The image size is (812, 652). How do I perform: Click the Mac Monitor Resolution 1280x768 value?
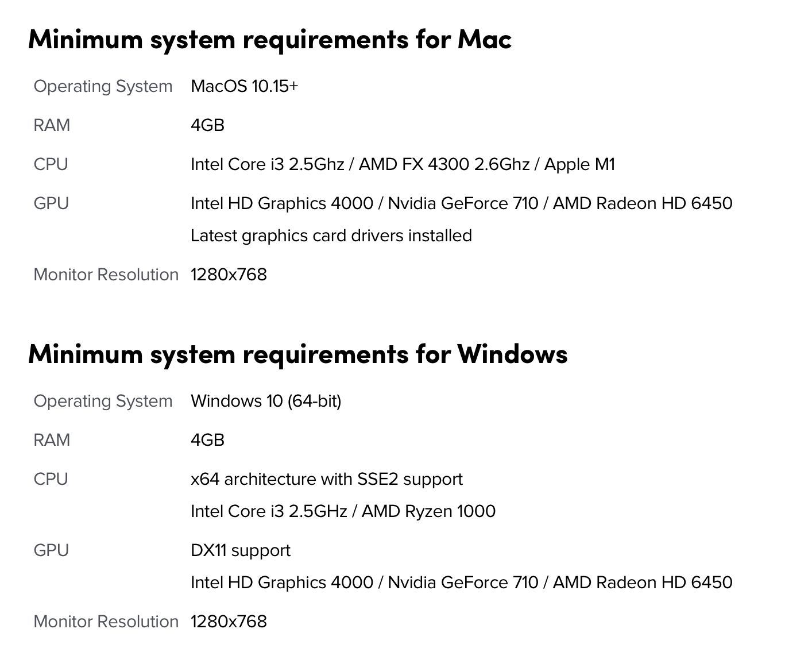tap(229, 275)
